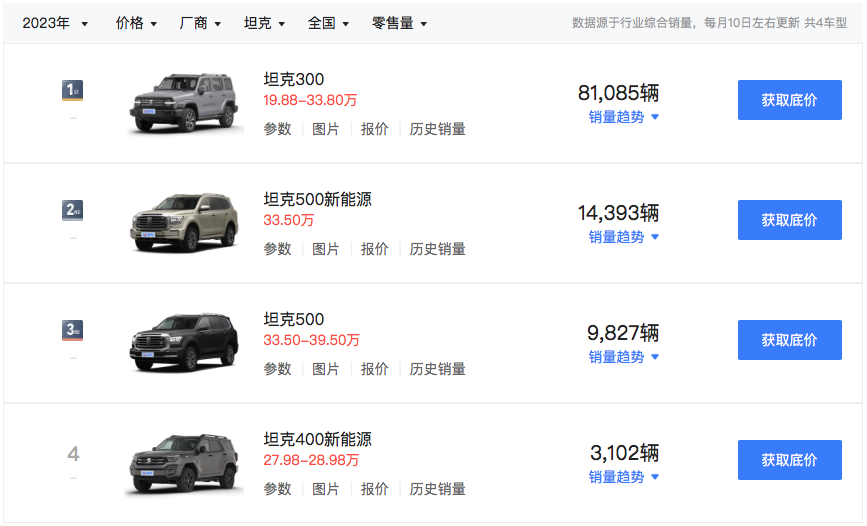
Task: View 历史销量 for 坦克500新能源
Action: click(x=437, y=249)
